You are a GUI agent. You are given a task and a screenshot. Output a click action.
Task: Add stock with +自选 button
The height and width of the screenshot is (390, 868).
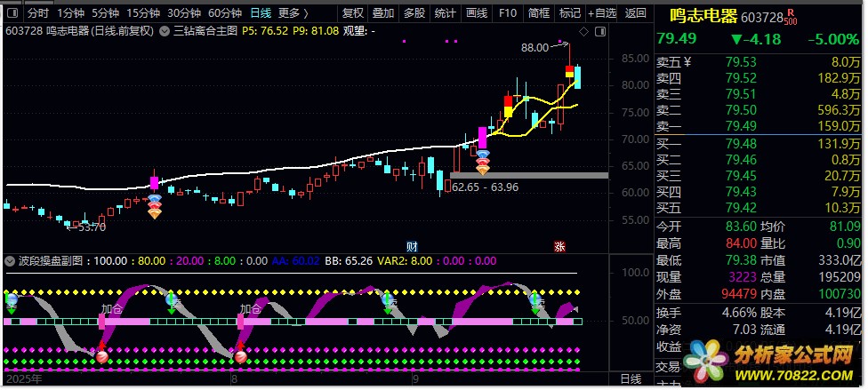pyautogui.click(x=602, y=12)
